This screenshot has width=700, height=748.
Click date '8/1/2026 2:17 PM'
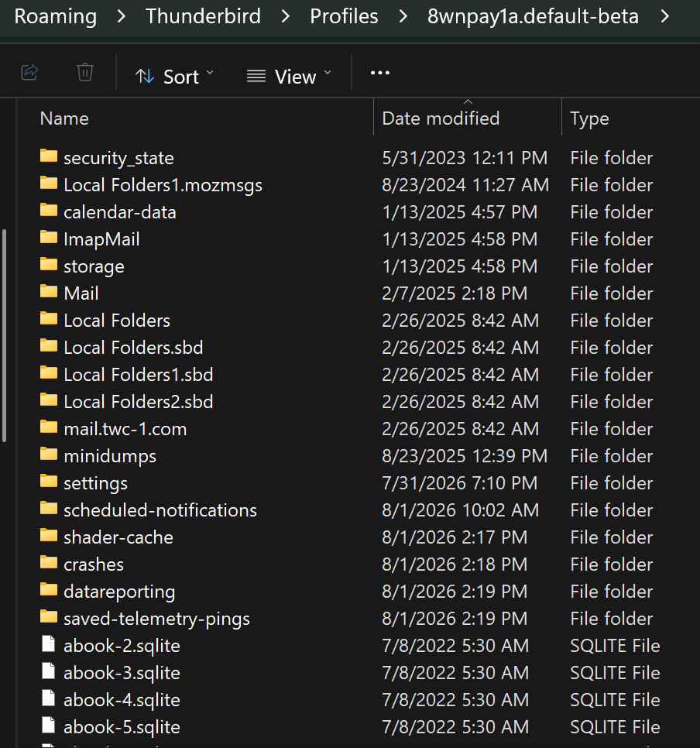pos(455,537)
